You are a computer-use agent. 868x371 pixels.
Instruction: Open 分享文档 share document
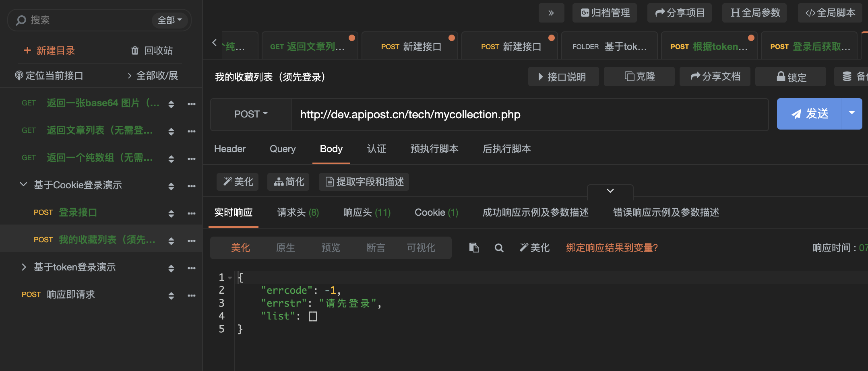715,76
